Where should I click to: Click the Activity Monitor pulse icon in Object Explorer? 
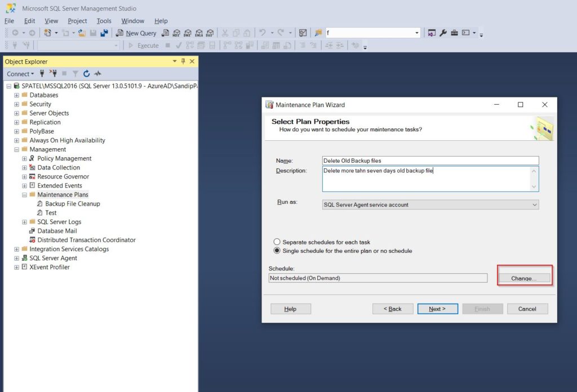97,74
